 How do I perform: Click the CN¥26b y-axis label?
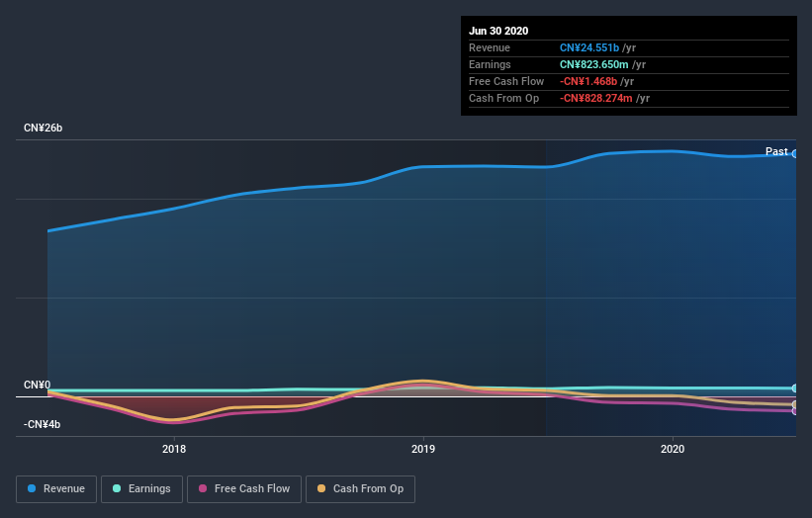[43, 128]
